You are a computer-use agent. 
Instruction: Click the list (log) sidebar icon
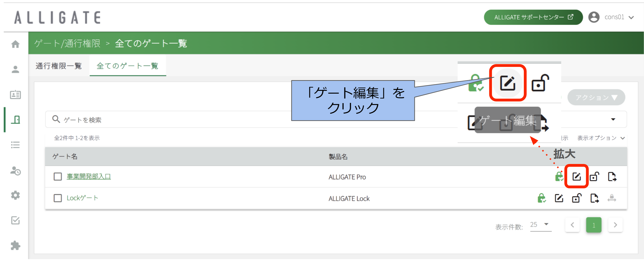pyautogui.click(x=15, y=145)
